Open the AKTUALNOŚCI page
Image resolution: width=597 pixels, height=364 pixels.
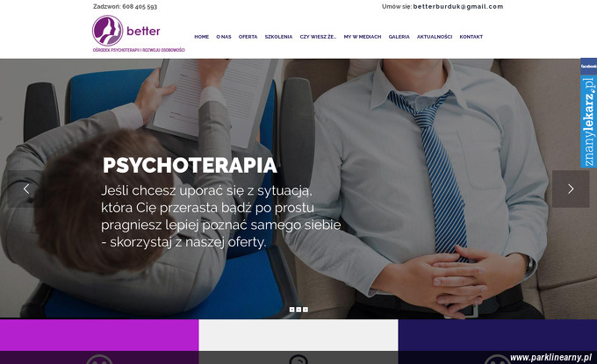(435, 37)
